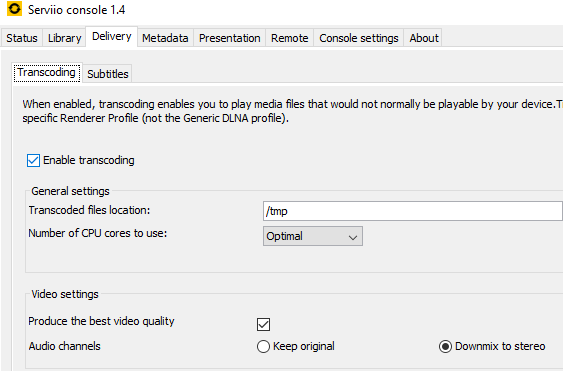Open the Metadata tab

point(165,38)
